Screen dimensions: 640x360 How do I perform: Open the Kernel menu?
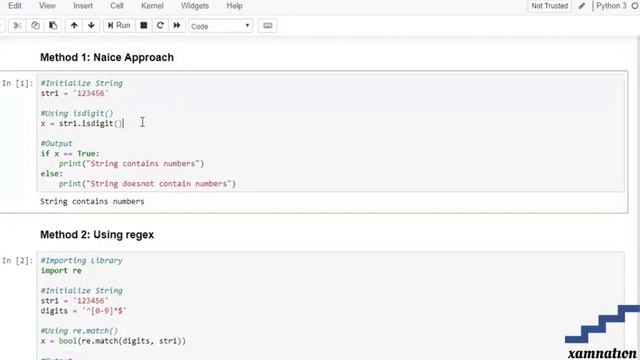(x=152, y=6)
